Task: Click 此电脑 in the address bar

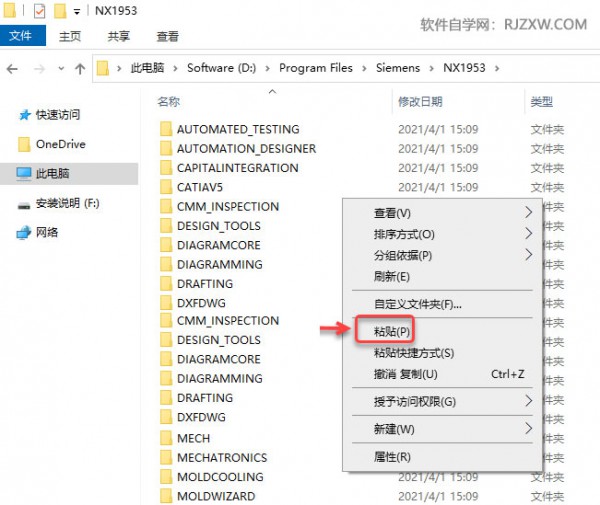Action: (x=147, y=68)
